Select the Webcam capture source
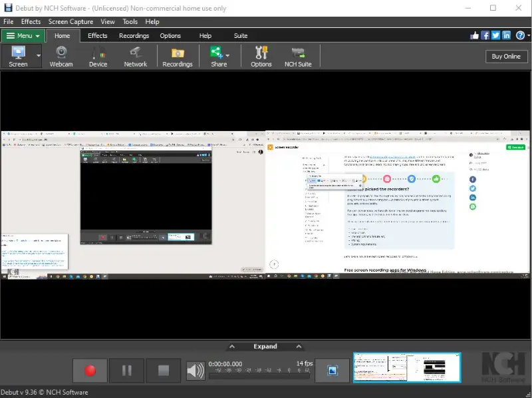 61,57
